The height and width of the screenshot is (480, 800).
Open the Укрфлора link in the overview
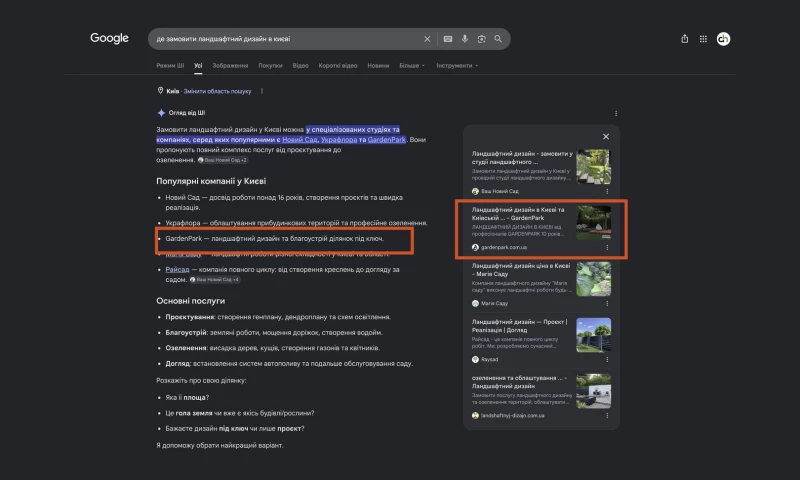click(x=339, y=139)
